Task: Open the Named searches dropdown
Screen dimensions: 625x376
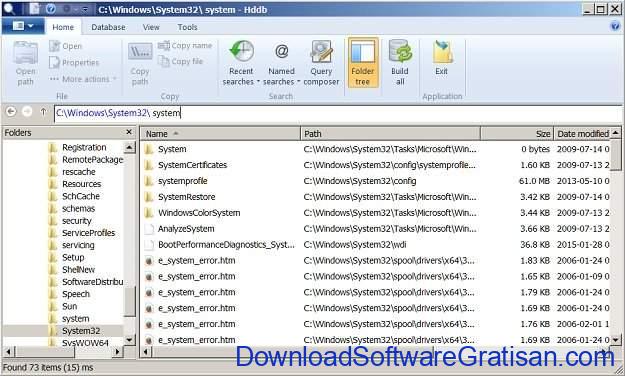Action: 281,63
